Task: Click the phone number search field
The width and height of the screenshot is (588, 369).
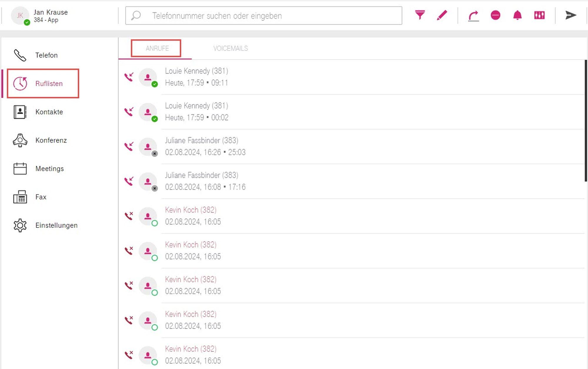Action: pos(263,16)
